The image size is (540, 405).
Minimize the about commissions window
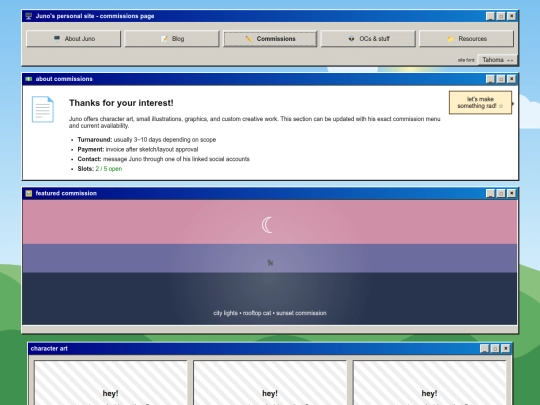[x=490, y=79]
